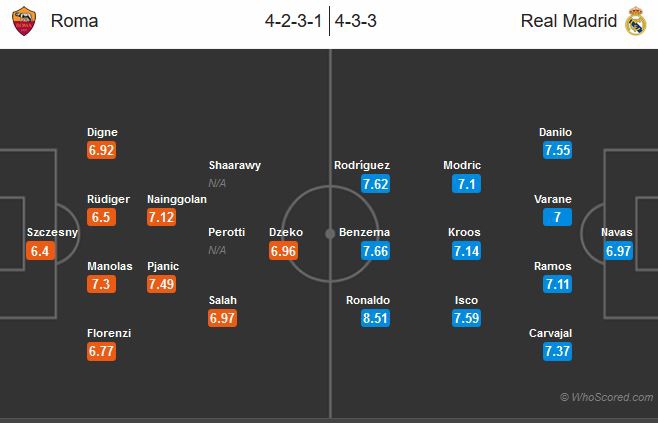Click the Roma club crest icon
The width and height of the screenshot is (658, 423).
[x=23, y=21]
